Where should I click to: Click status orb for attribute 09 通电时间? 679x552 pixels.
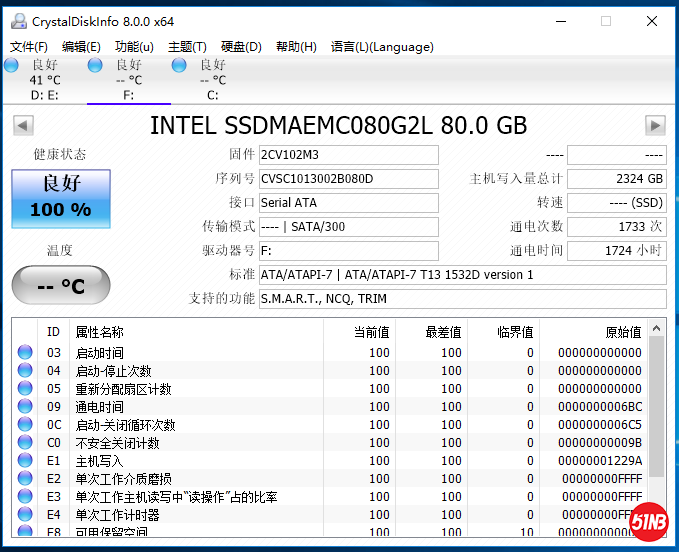[25, 407]
